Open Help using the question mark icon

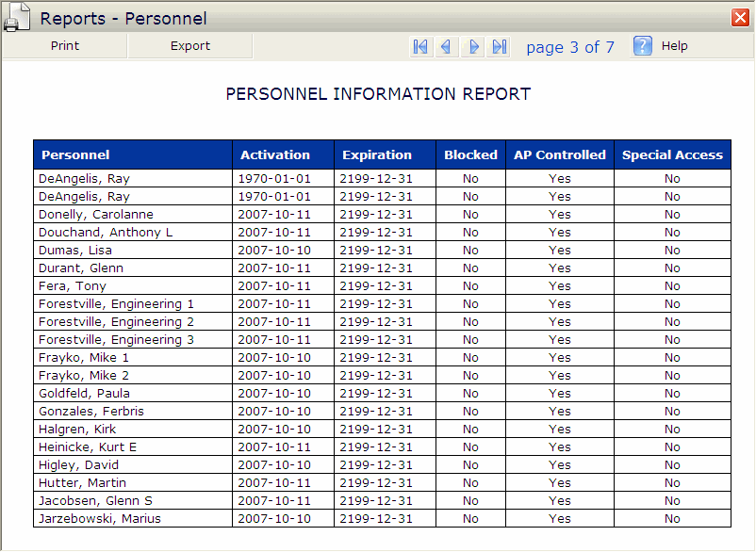click(x=643, y=45)
